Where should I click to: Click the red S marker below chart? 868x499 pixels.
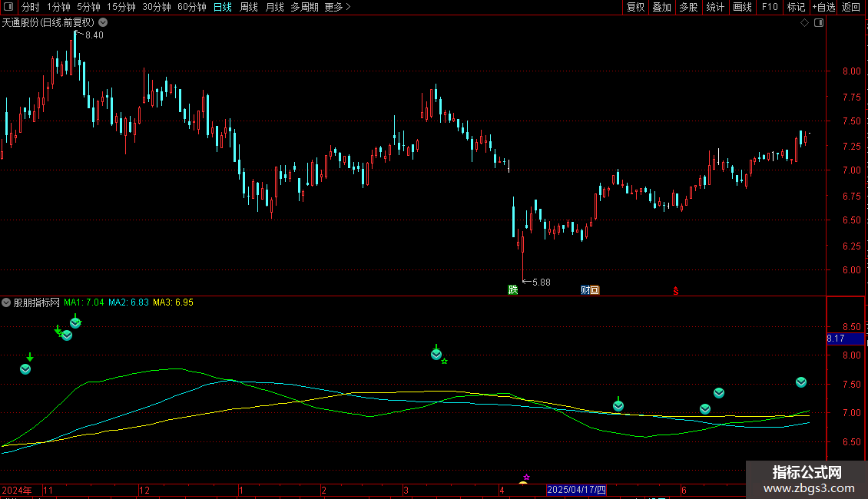click(x=675, y=290)
